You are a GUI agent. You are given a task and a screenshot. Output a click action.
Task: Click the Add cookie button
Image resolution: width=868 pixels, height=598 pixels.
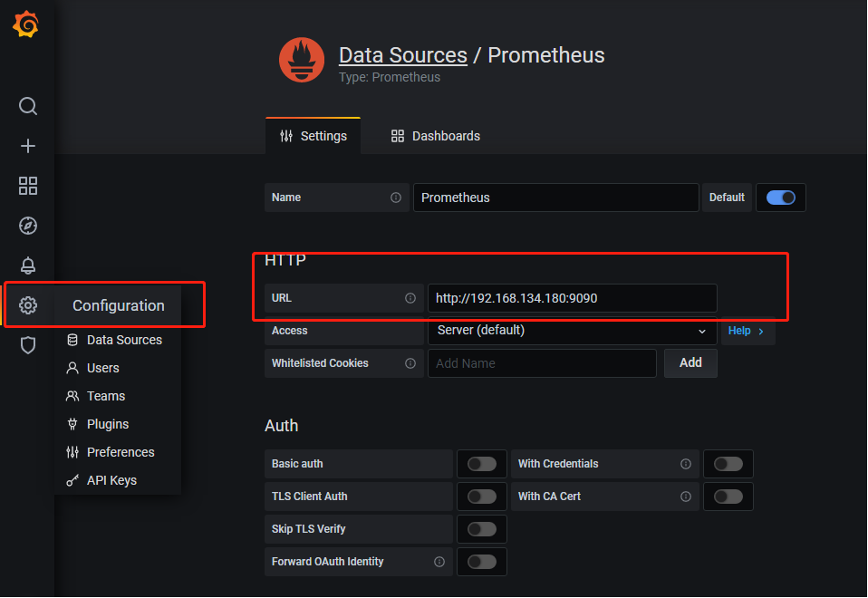(690, 362)
